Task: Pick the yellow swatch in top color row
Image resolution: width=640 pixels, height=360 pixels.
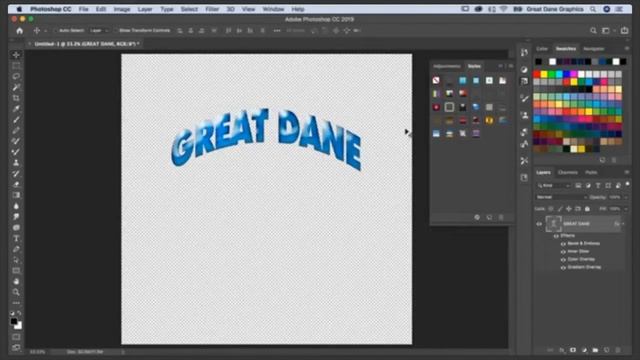Action: point(544,74)
